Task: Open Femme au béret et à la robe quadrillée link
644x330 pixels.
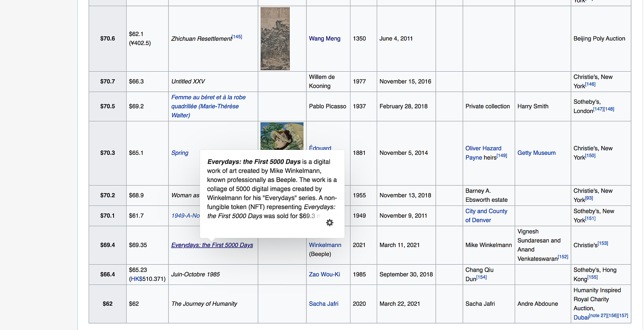Action: coord(208,106)
